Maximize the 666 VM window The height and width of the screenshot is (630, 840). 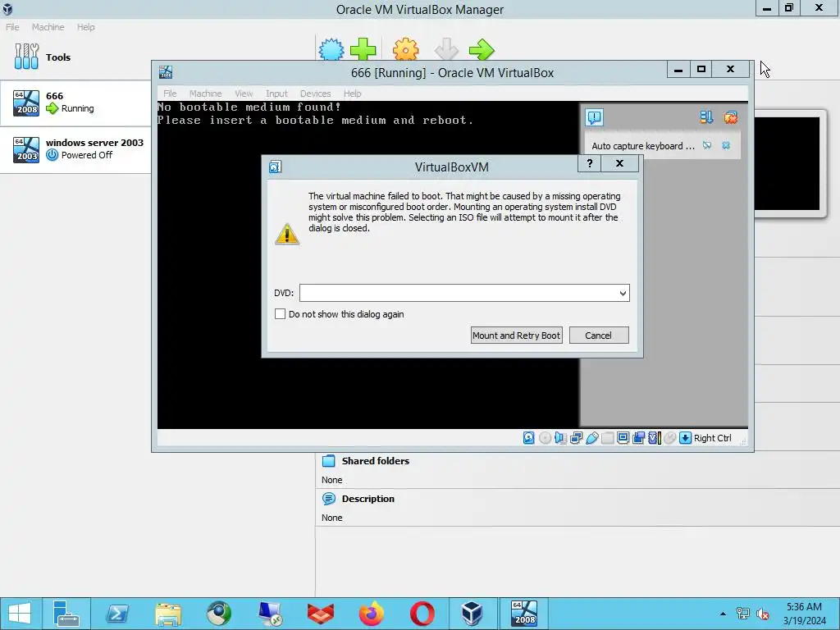pyautogui.click(x=701, y=69)
